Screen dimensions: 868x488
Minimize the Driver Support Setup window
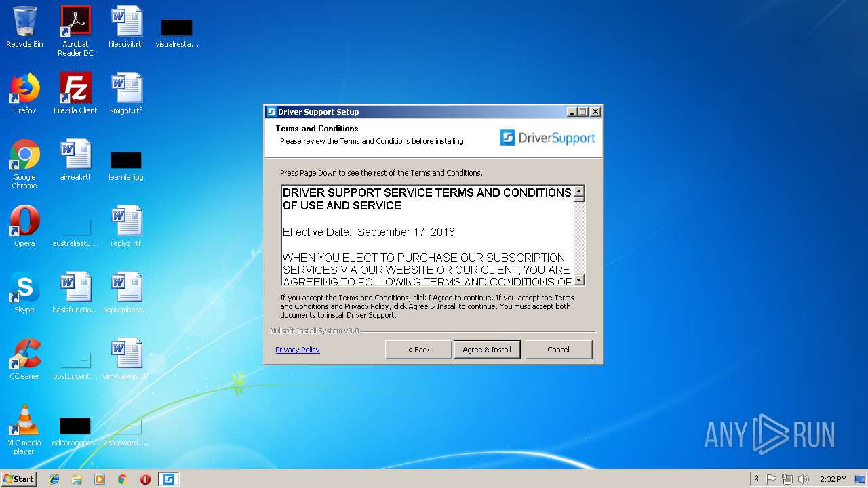[x=572, y=112]
